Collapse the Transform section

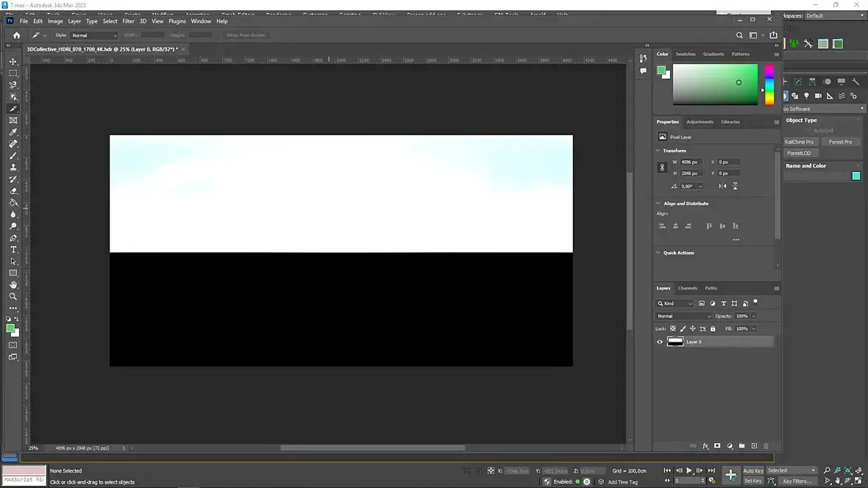(658, 151)
